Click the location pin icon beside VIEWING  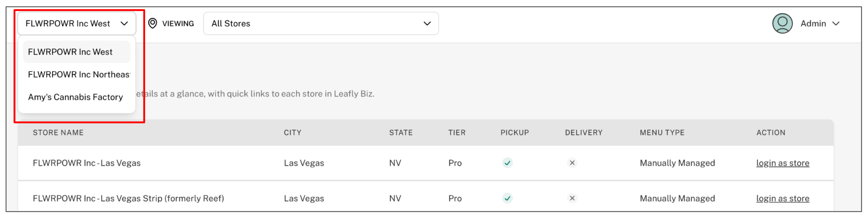click(153, 23)
